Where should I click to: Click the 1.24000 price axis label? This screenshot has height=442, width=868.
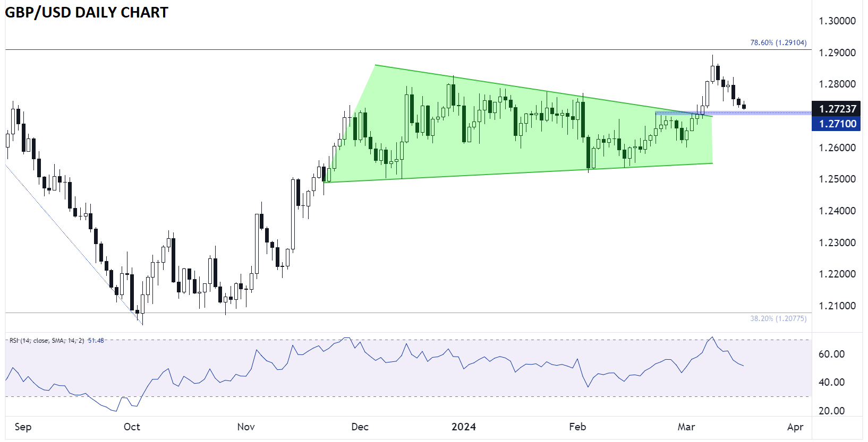click(x=837, y=211)
